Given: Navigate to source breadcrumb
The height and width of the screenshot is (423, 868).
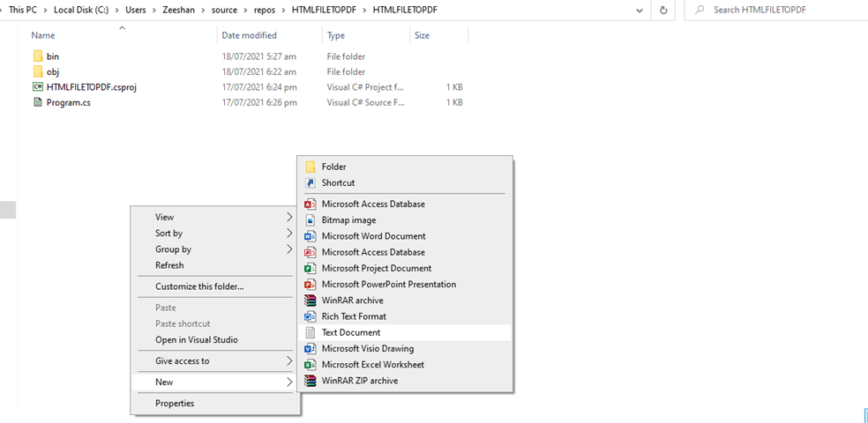Looking at the screenshot, I should (x=225, y=10).
